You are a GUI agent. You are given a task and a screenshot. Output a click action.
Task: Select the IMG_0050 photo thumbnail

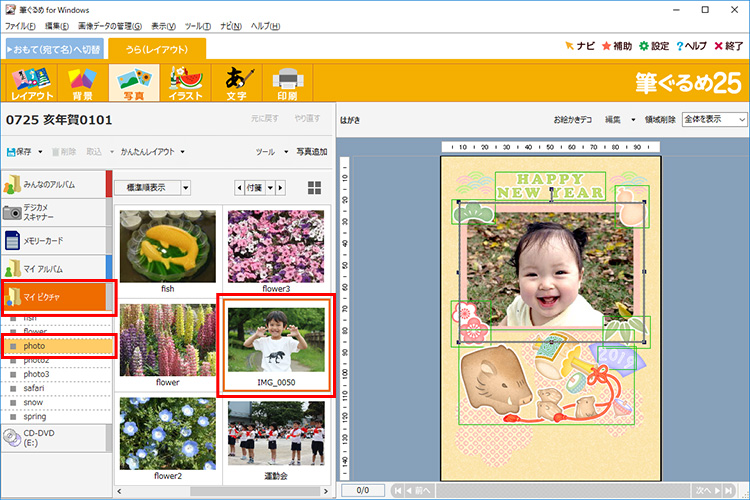[x=276, y=343]
